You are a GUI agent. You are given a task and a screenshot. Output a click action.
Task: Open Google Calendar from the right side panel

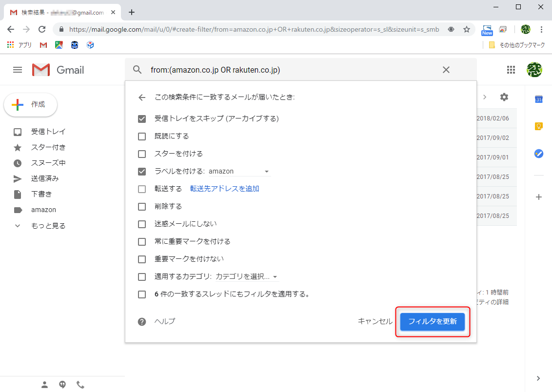(538, 99)
